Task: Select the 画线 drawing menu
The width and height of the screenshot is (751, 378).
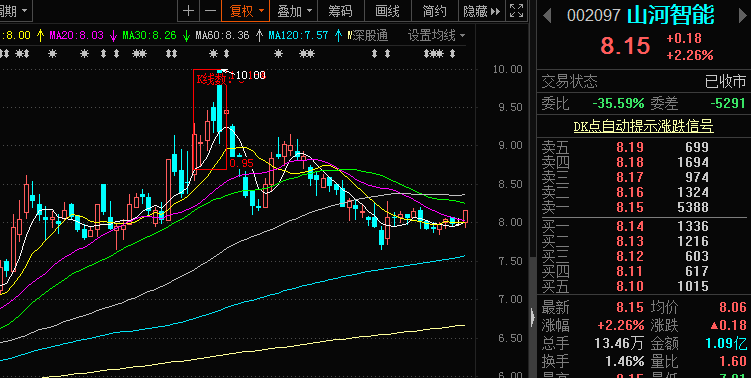Action: click(x=387, y=11)
